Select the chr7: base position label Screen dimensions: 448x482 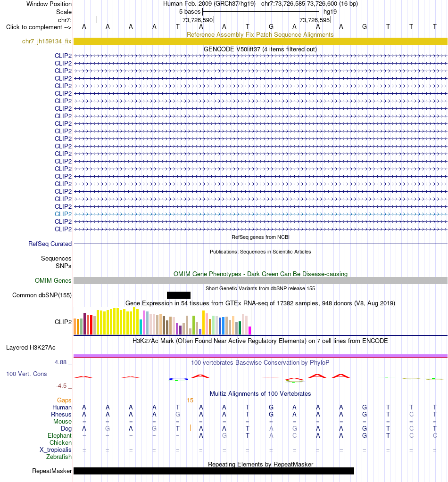pos(65,20)
